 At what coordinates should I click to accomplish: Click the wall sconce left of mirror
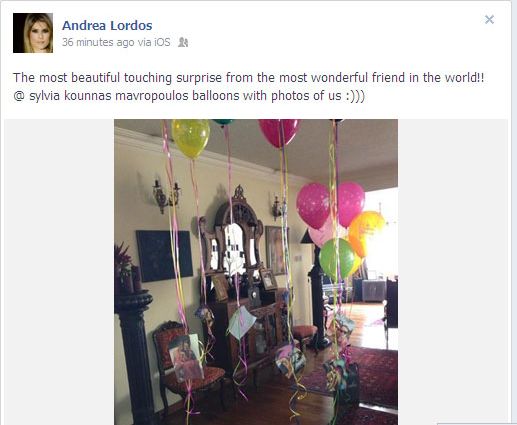click(x=166, y=196)
